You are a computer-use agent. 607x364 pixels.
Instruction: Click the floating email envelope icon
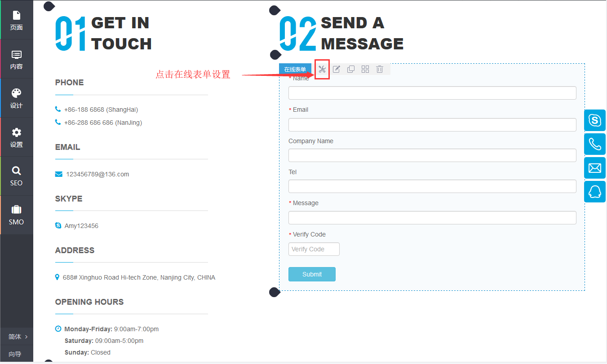tap(595, 168)
